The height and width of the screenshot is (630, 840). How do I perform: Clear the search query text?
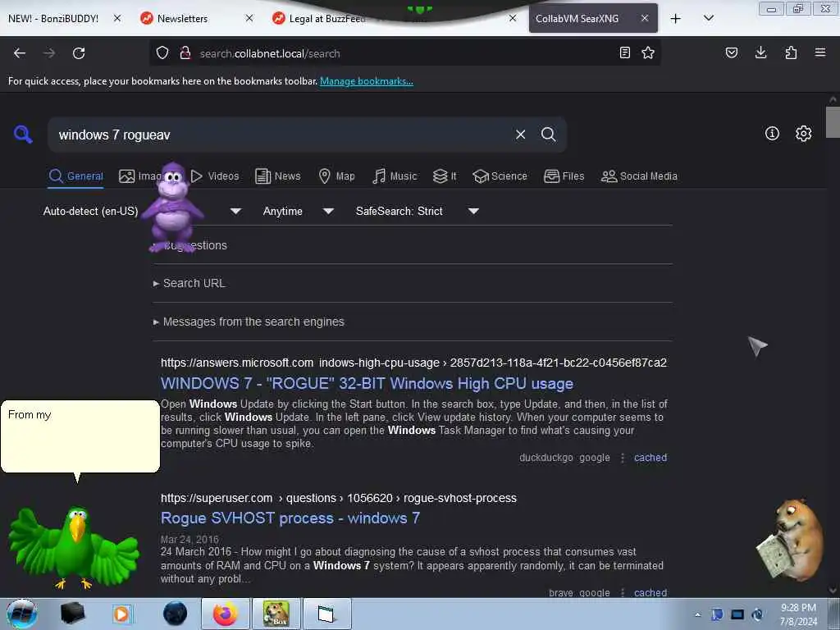pyautogui.click(x=520, y=135)
